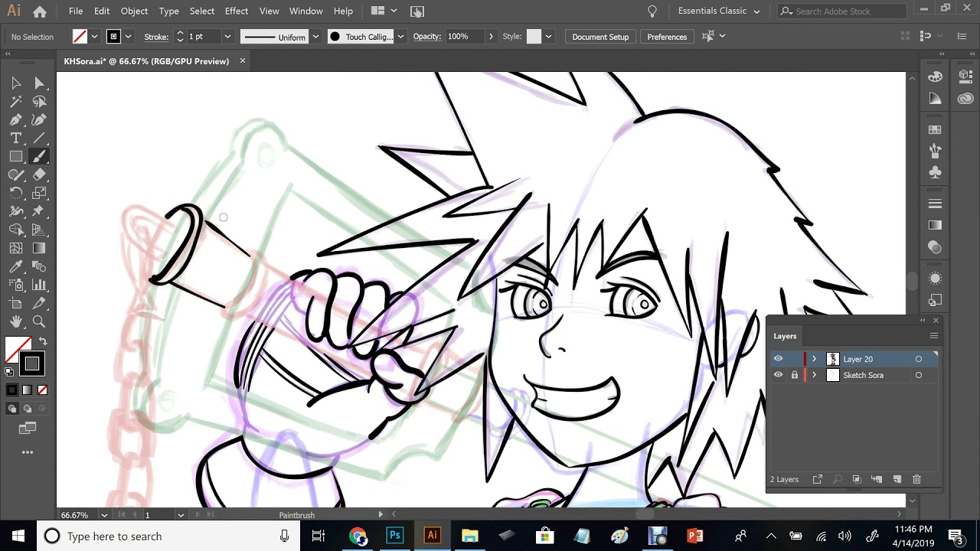Pick the Line Segment tool
980x551 pixels.
pyautogui.click(x=39, y=138)
